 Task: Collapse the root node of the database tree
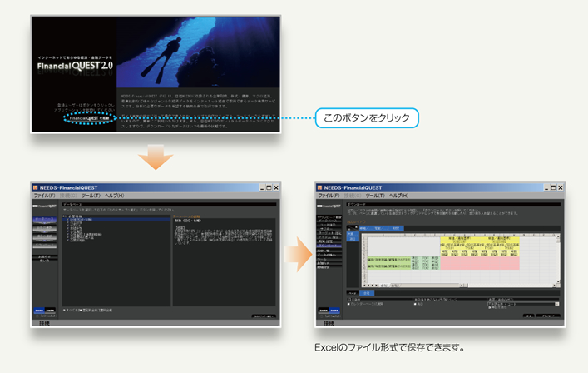tap(64, 216)
